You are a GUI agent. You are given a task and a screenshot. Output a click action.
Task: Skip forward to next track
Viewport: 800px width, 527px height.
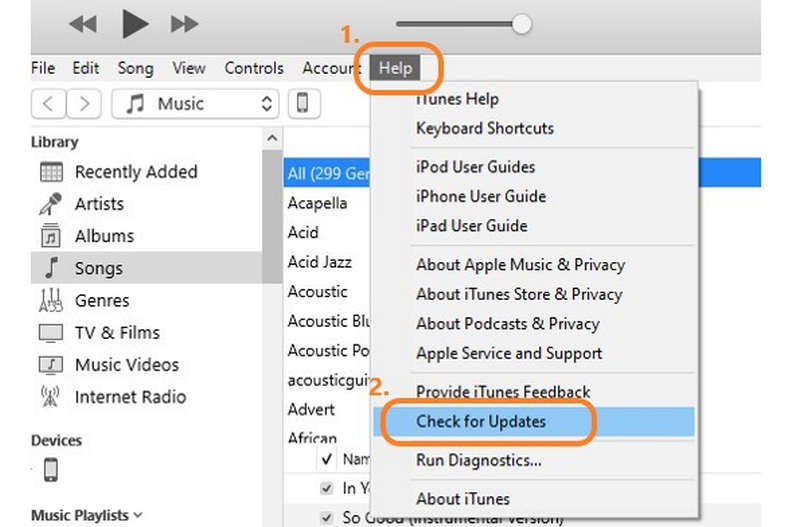[184, 24]
